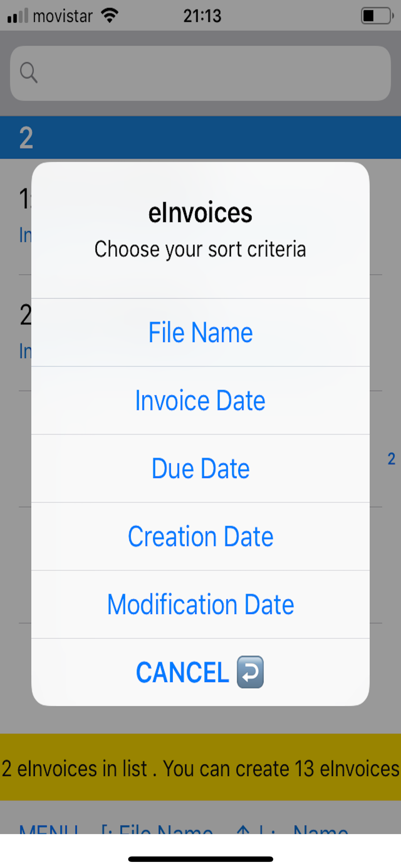Tap the cellular signal bars icon
Screen dimensions: 401x868
(17, 16)
